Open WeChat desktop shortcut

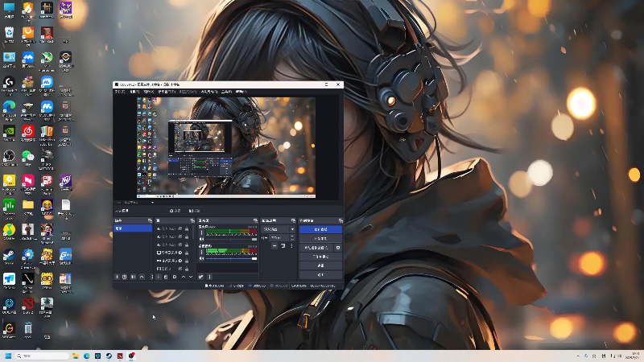28,158
